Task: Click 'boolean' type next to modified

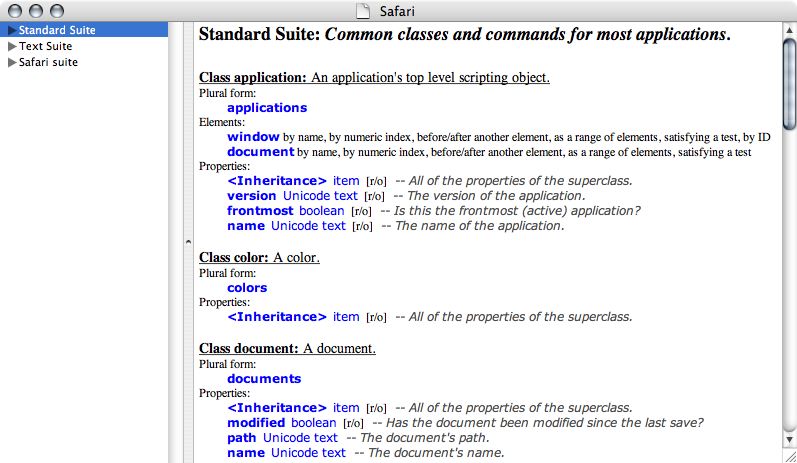Action: [x=314, y=423]
